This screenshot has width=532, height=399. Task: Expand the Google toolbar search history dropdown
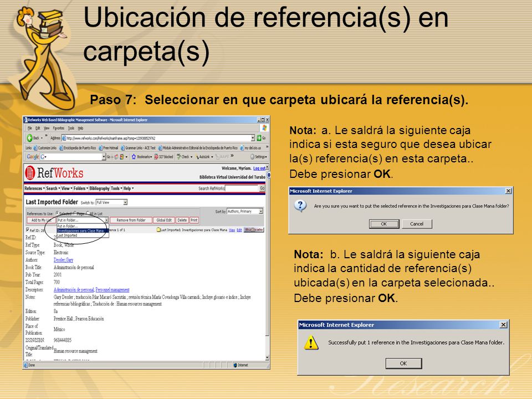(104, 157)
